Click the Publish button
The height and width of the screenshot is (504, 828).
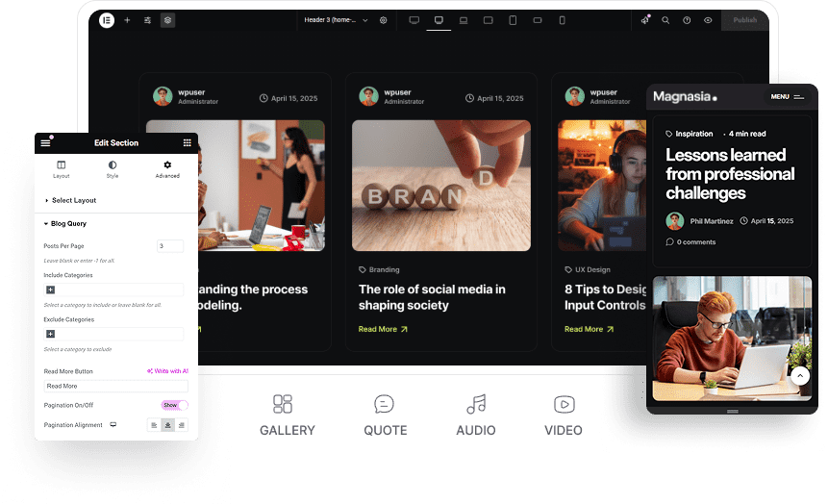pos(744,20)
